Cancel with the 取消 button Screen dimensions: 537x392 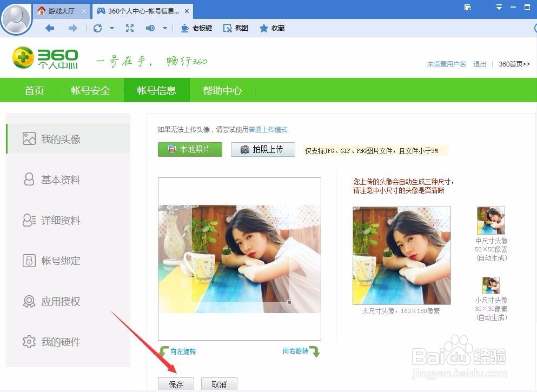coord(219,384)
